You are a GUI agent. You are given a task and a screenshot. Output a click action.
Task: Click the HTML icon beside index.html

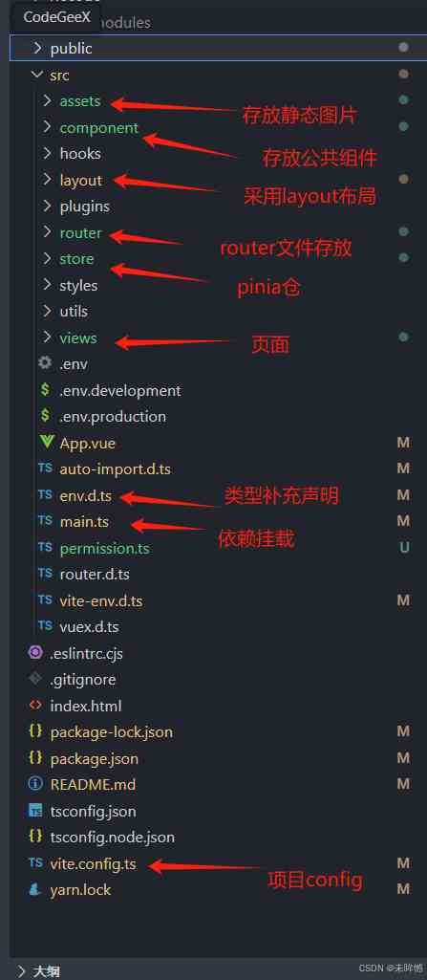click(x=35, y=706)
